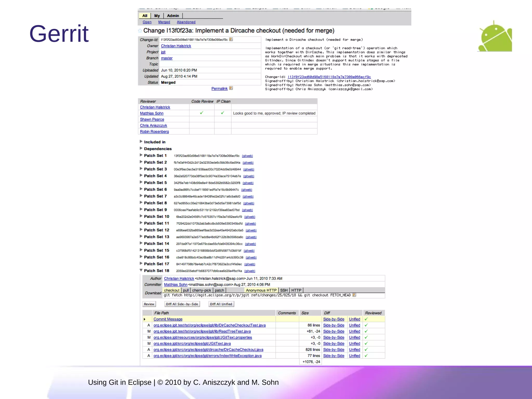Image resolution: width=532 pixels, height=399 pixels.
Task: Open reviewer Robin Rosenberg link
Action: coord(154,131)
